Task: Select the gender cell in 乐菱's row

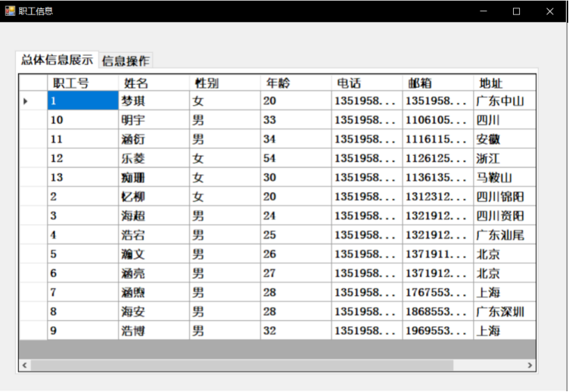Action: click(x=225, y=158)
